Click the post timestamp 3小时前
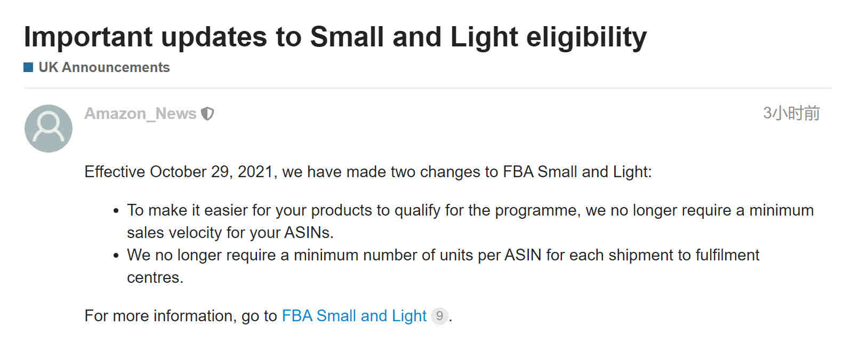Image resolution: width=868 pixels, height=357 pixels. [x=791, y=113]
